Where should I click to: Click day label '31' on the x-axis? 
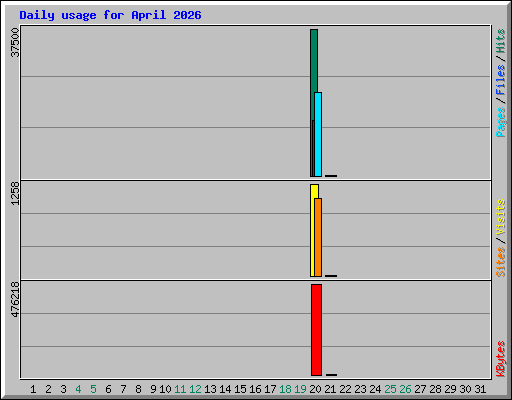pos(480,389)
